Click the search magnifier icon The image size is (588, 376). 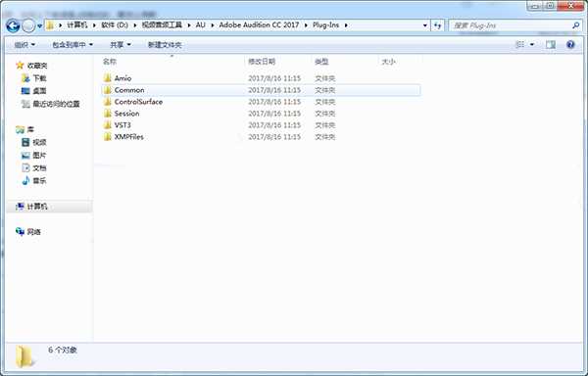pyautogui.click(x=575, y=25)
